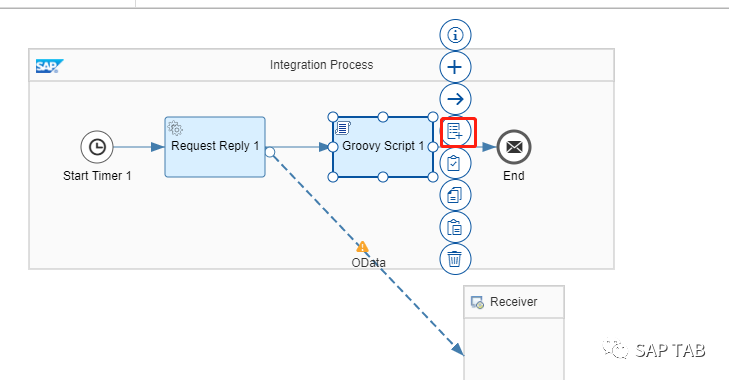The height and width of the screenshot is (380, 729).
Task: Copy the step using the copy icon
Action: (x=455, y=195)
